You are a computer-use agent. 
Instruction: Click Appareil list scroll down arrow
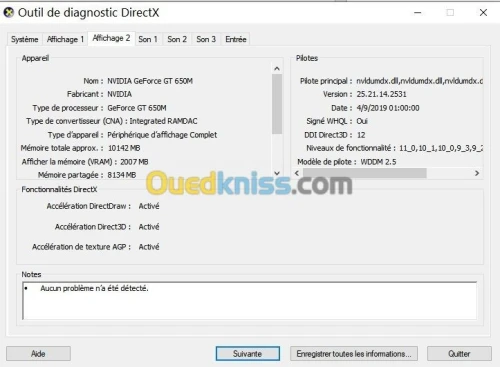pyautogui.click(x=277, y=173)
